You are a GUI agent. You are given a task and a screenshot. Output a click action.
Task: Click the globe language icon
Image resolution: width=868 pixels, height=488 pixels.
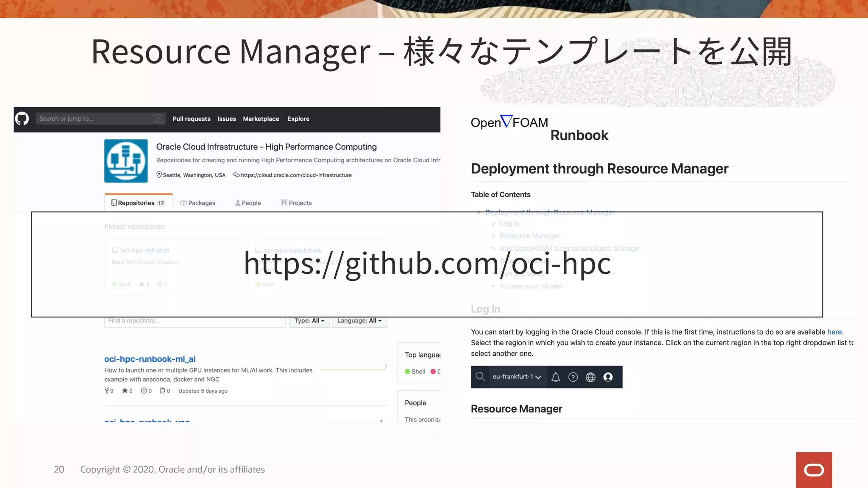pyautogui.click(x=590, y=377)
